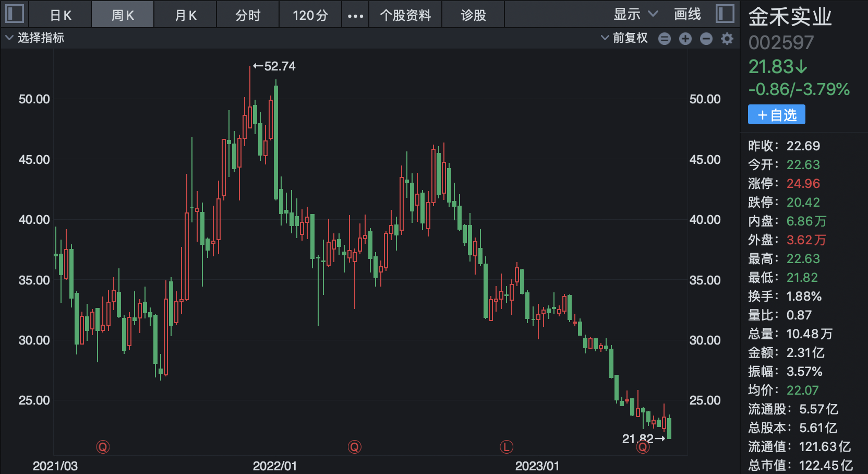Select the 120分 chart period
868x474 pixels.
[x=310, y=15]
